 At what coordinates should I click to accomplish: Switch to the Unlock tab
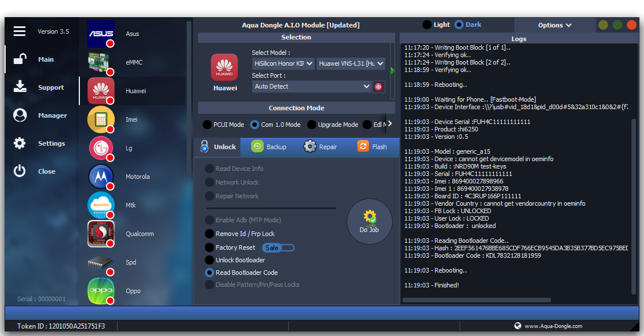(218, 147)
